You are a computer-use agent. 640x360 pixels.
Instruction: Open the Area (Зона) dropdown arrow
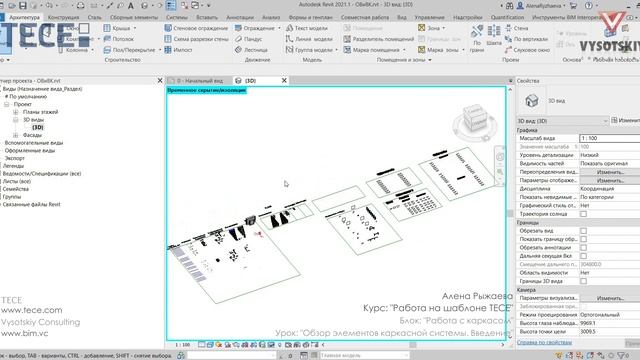coord(444,28)
